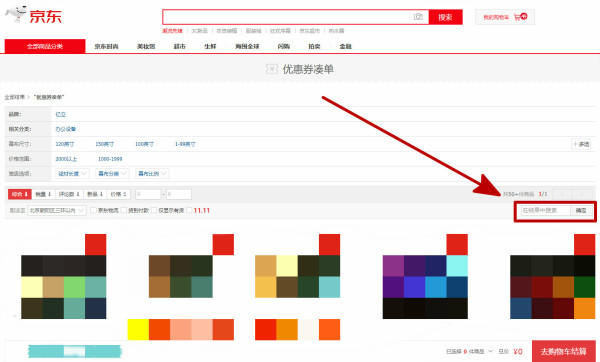600x362 pixels.
Task: Sort by 价格
Action: tap(119, 194)
